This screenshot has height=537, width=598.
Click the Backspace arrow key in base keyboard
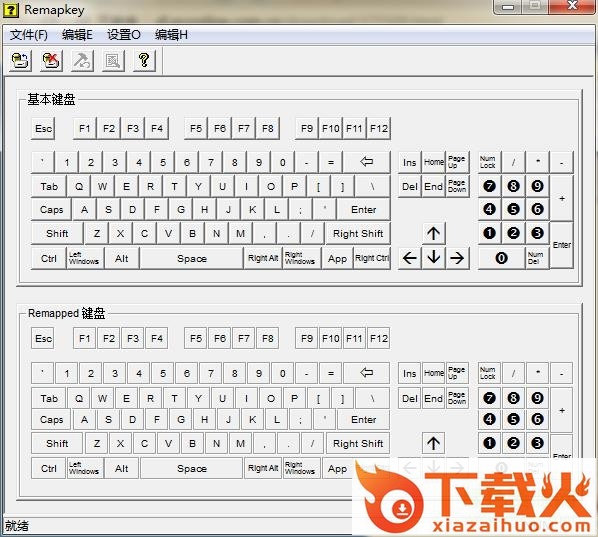367,162
